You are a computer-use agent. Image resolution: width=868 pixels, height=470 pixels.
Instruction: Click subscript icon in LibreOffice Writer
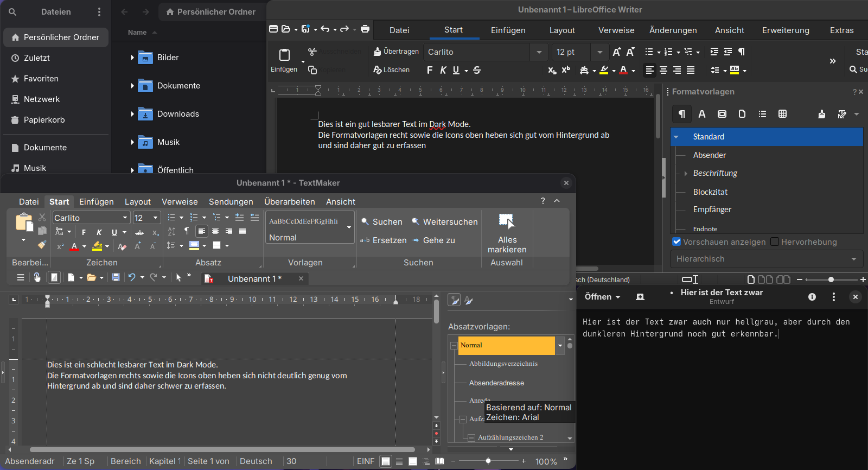[552, 70]
